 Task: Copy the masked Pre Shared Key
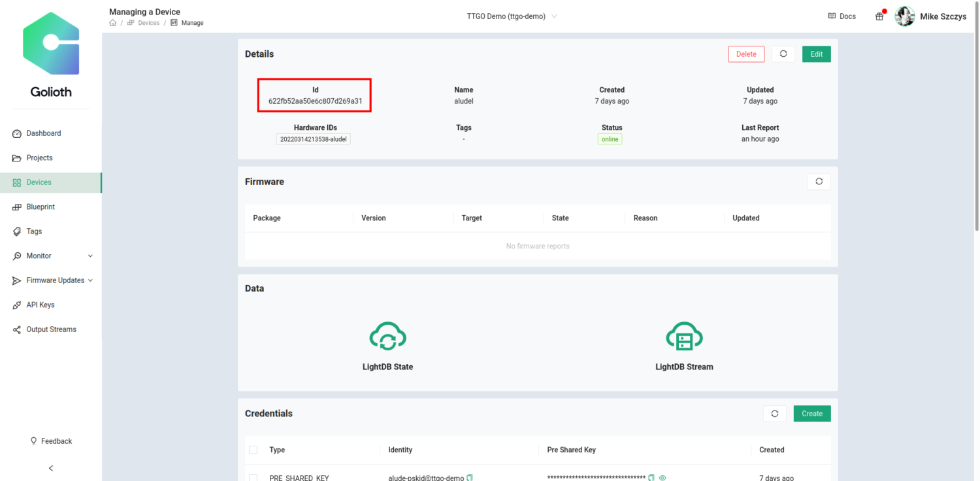click(x=650, y=477)
